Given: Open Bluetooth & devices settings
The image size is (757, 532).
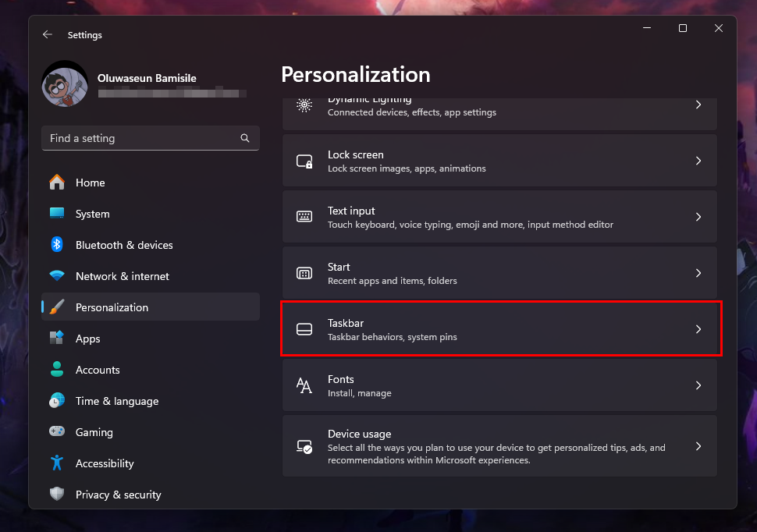Looking at the screenshot, I should [x=151, y=245].
